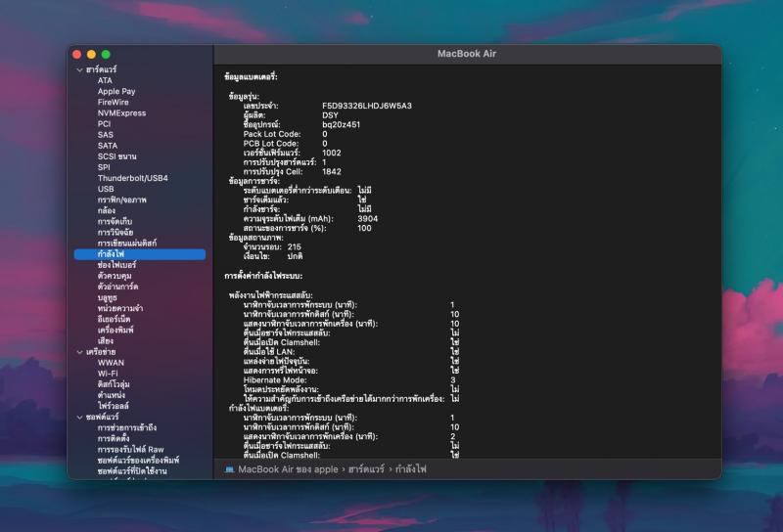
Task: Click the charge state value 100
Action: tap(364, 228)
